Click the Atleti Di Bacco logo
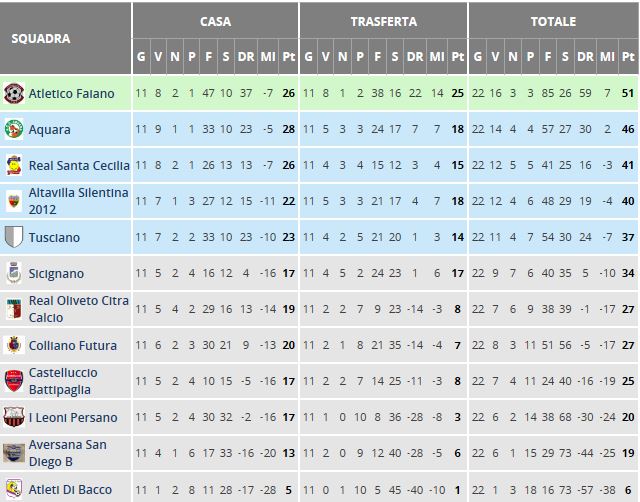Image resolution: width=640 pixels, height=502 pixels. point(14,489)
